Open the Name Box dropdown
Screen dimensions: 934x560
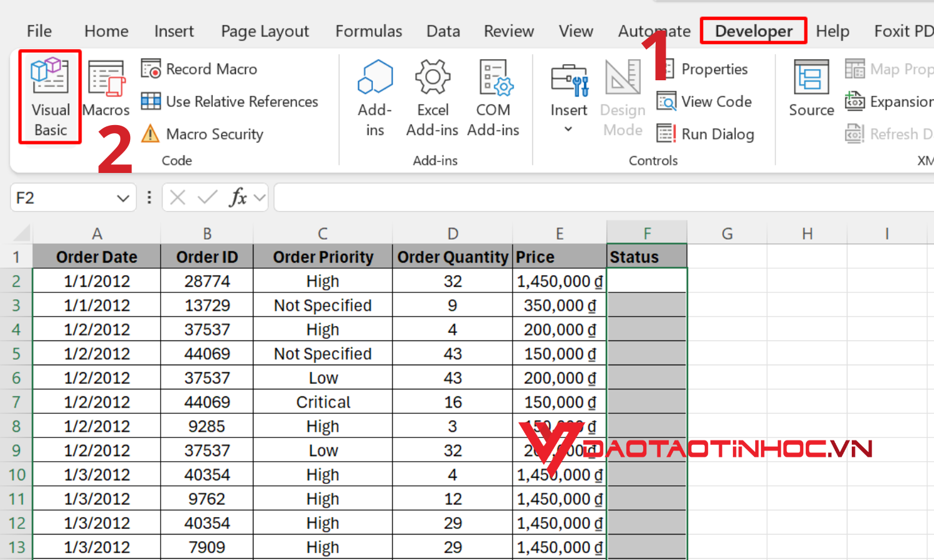122,197
